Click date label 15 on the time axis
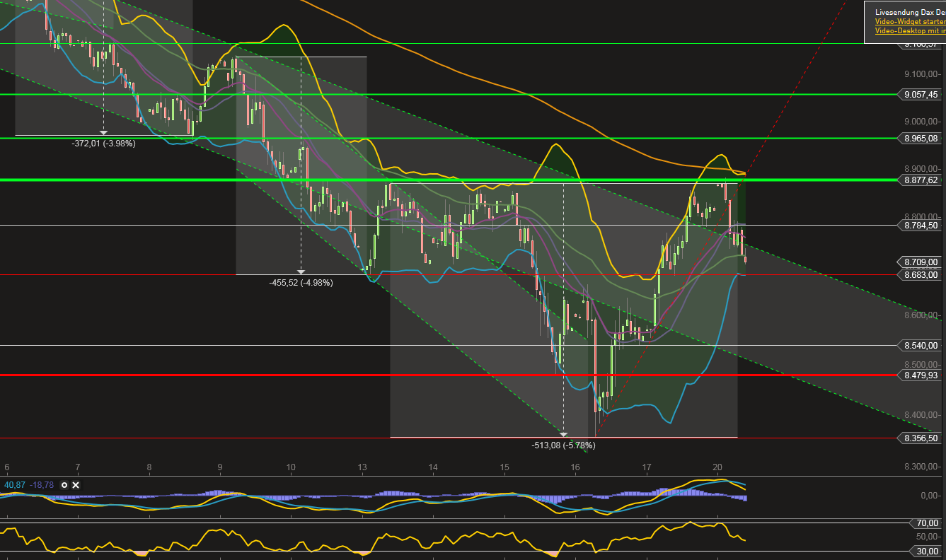The height and width of the screenshot is (560, 946). click(x=504, y=467)
